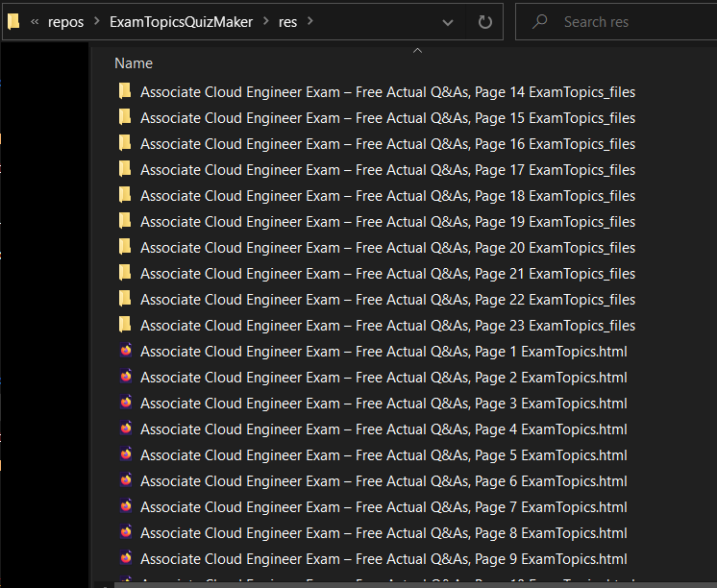Screen dimensions: 717x588
Task: Click the Firefox icon for Page 9 ExamTopics.html
Action: click(x=126, y=557)
